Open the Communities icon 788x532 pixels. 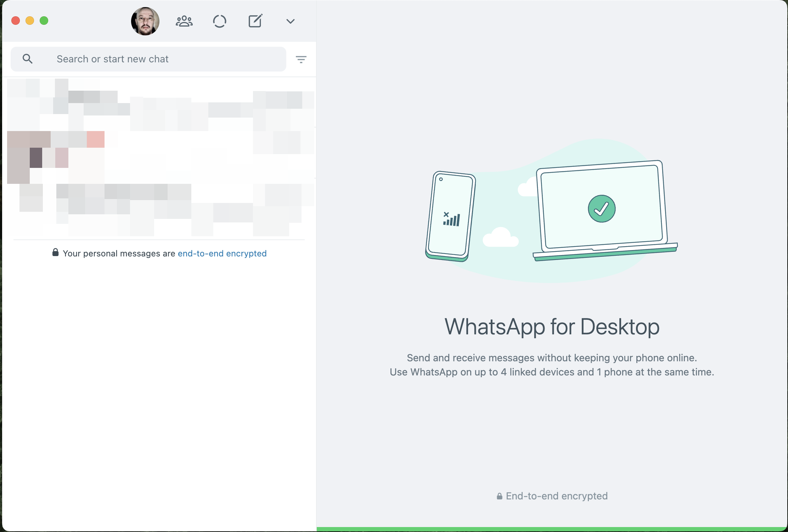(184, 21)
